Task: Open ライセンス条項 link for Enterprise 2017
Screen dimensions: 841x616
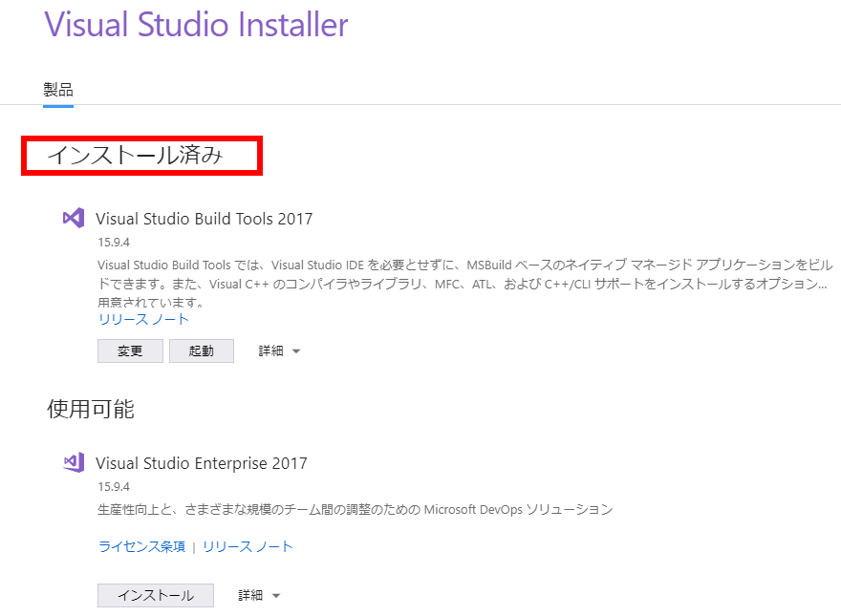Action: coord(142,547)
